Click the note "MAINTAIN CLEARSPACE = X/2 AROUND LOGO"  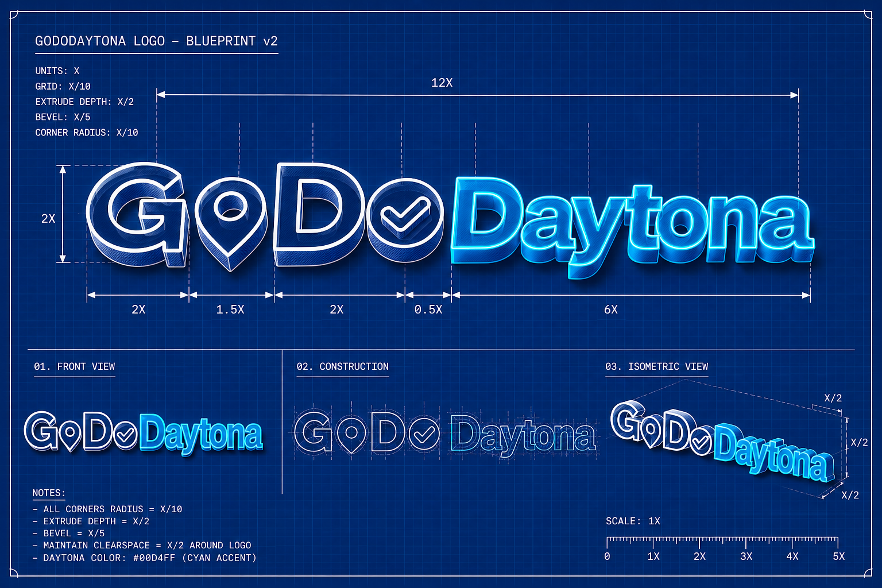pyautogui.click(x=147, y=546)
